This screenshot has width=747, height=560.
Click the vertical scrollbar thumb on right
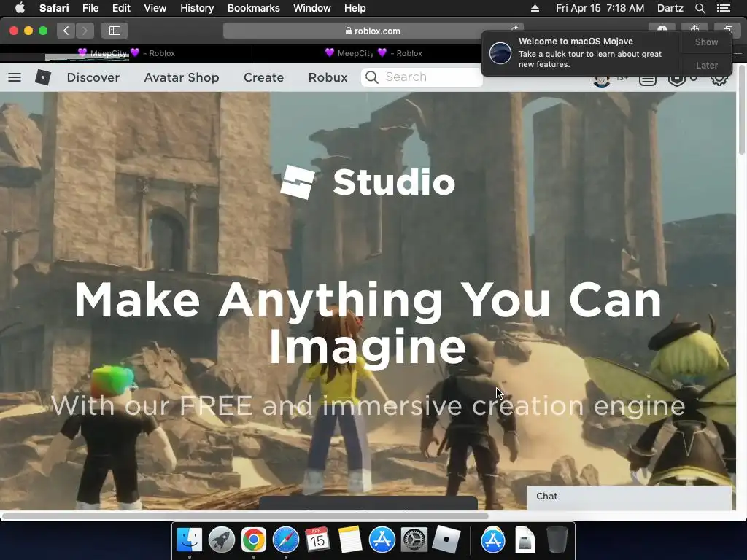pos(741,109)
